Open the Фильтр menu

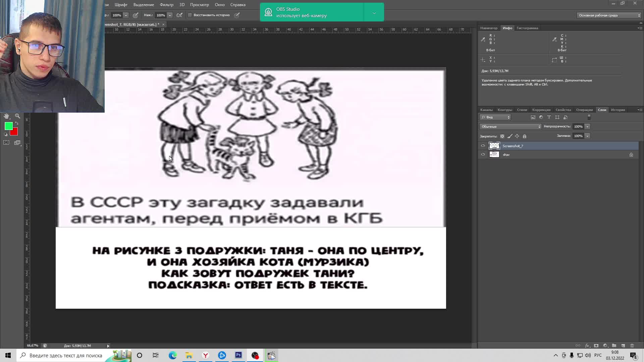[x=166, y=5]
